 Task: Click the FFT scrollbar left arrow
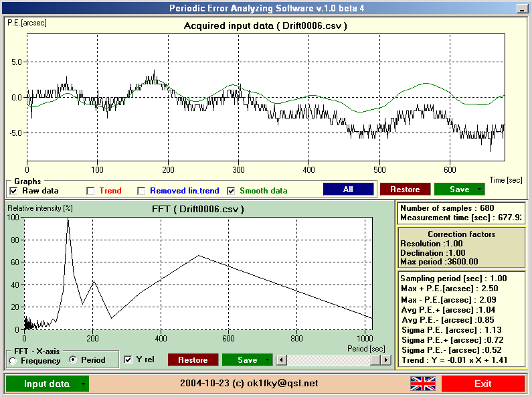point(282,360)
